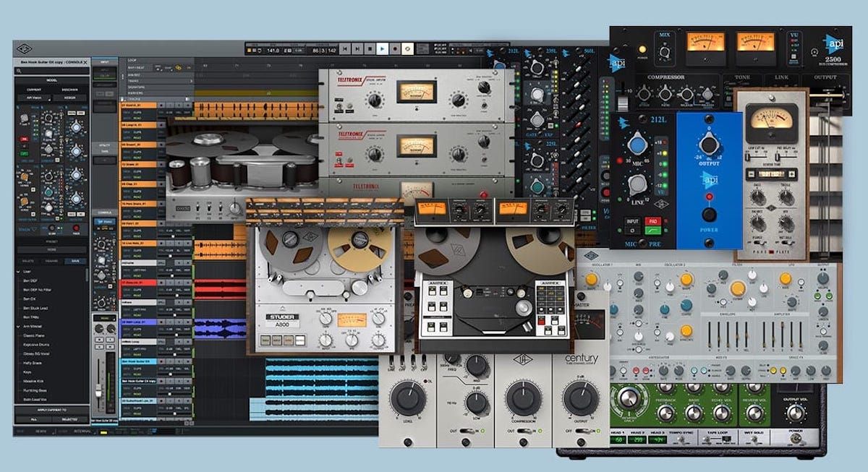Click the RENAME preset button
Screen dimensions: 868x472
click(x=51, y=262)
